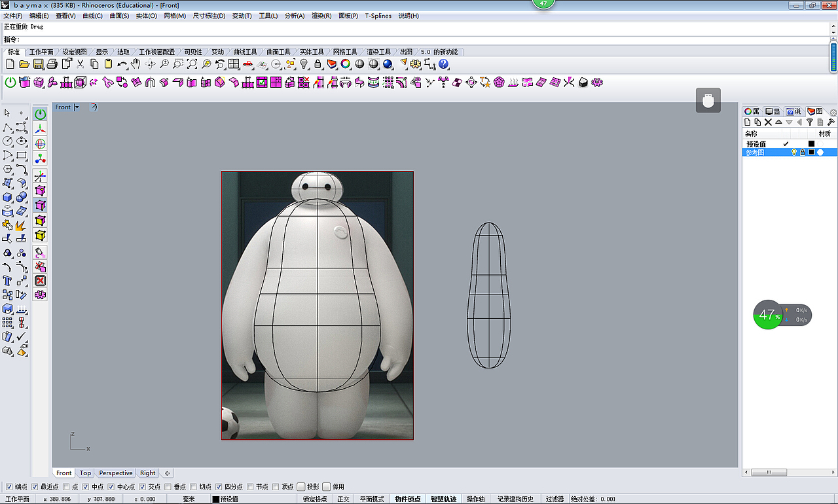Toggle the 中心点 osnap checkbox
The image size is (838, 504).
tap(111, 486)
